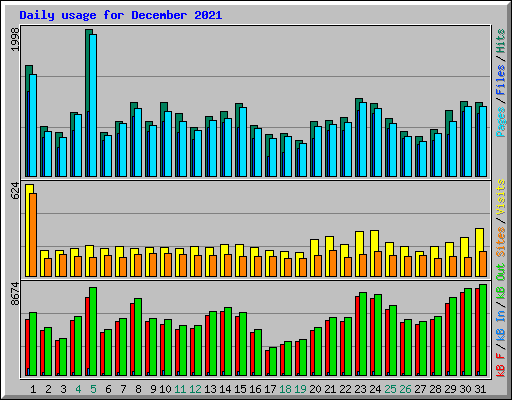512x400 pixels.
Task: Click day label '11' on the x-axis
Action: point(180,389)
